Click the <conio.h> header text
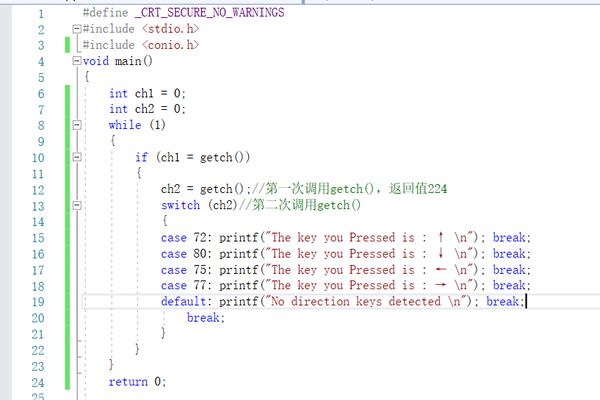Image resolution: width=600 pixels, height=400 pixels. pyautogui.click(x=170, y=45)
